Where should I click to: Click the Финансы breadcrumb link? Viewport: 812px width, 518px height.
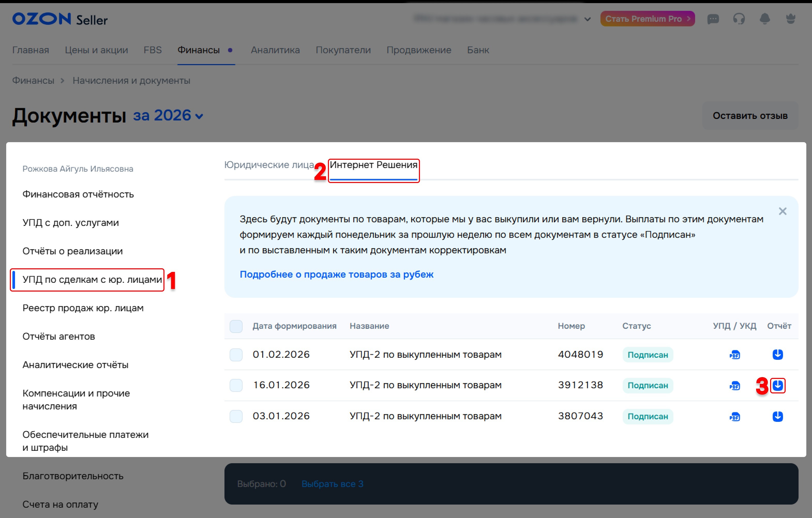pos(33,81)
